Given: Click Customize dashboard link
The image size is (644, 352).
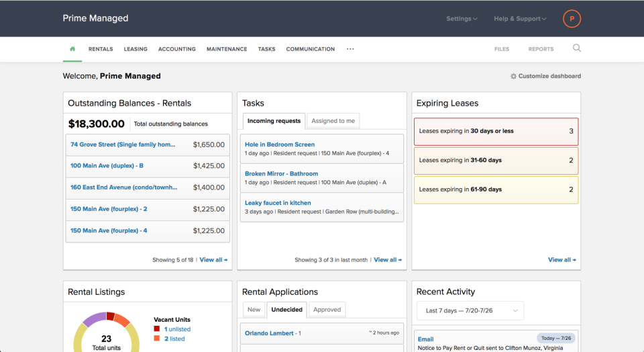Looking at the screenshot, I should (549, 76).
